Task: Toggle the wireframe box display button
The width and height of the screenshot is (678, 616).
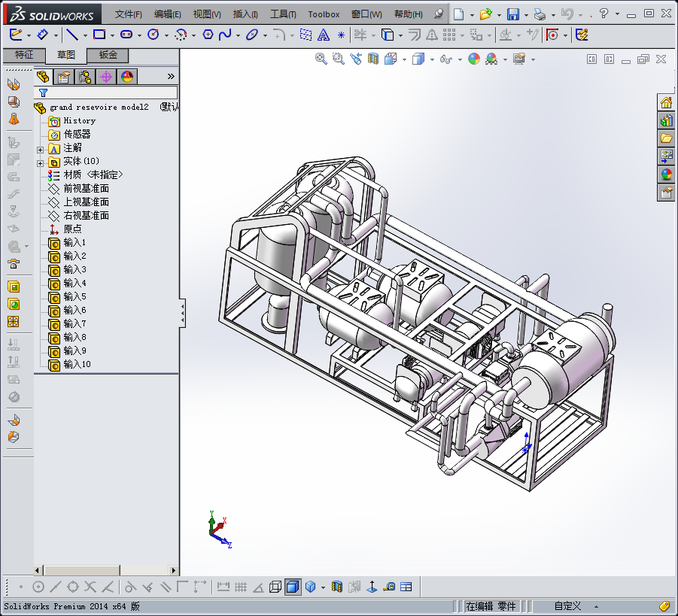Action: (x=275, y=587)
